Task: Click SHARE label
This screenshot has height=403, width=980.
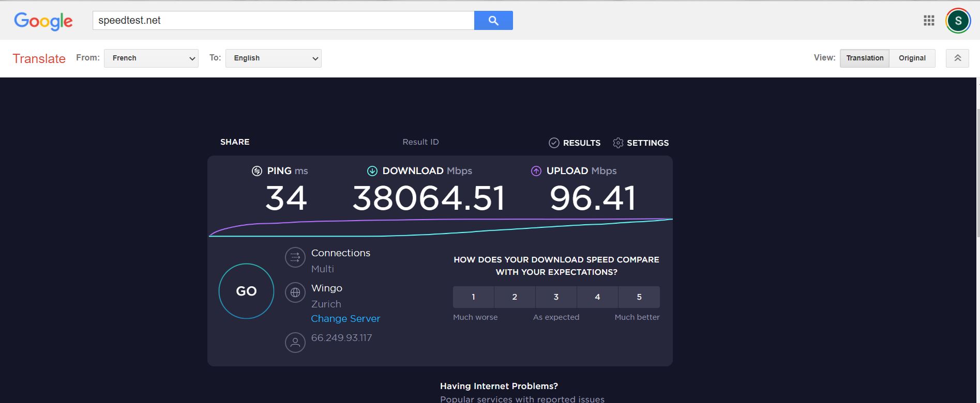Action: (235, 142)
